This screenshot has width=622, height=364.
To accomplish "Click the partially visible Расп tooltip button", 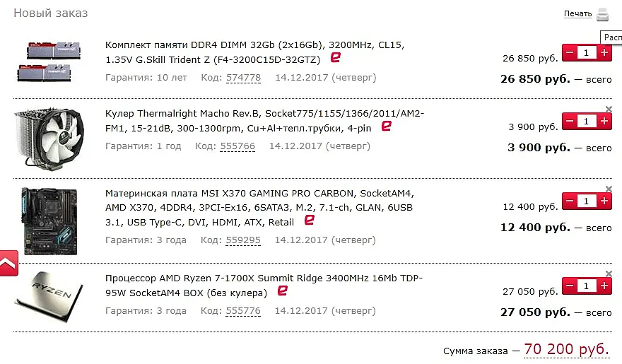I will [x=611, y=37].
